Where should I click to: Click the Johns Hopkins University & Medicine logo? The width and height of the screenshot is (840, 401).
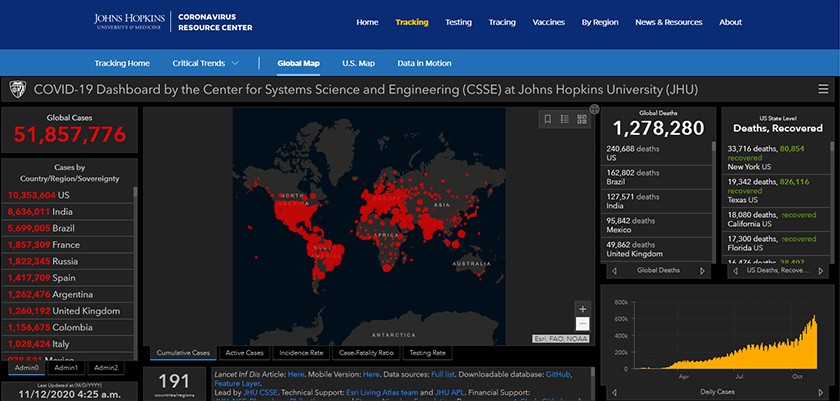[128, 21]
